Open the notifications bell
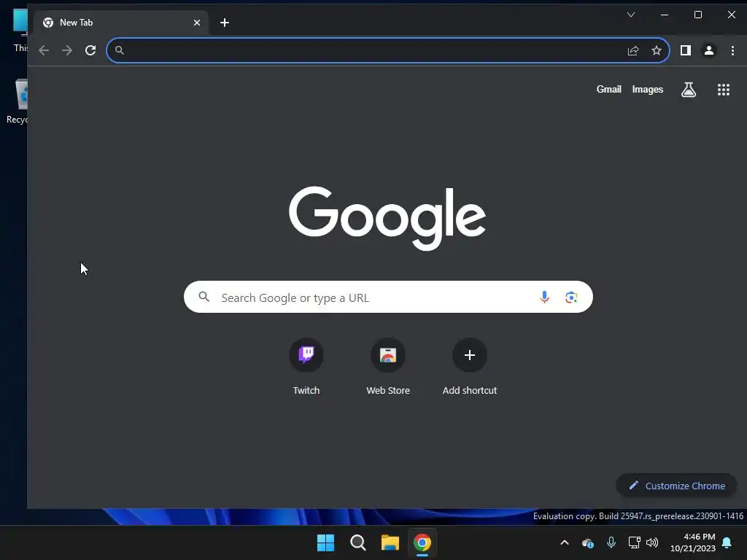This screenshot has height=560, width=747. point(727,542)
